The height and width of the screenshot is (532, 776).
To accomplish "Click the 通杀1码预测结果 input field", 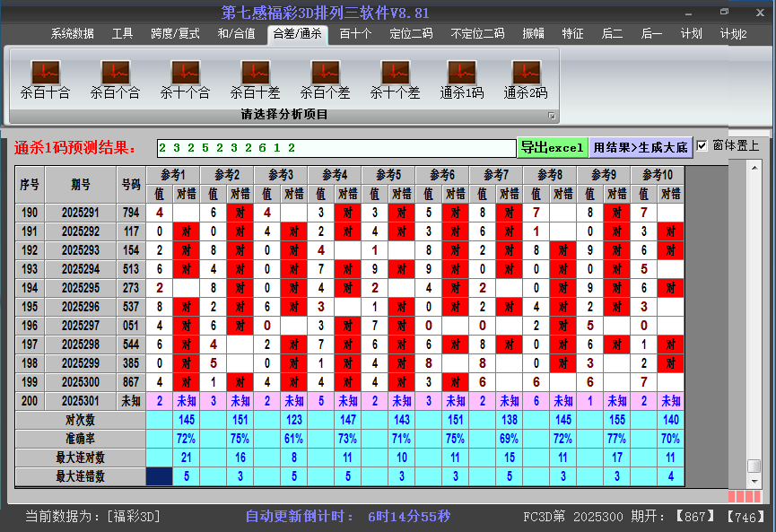I will 341,145.
